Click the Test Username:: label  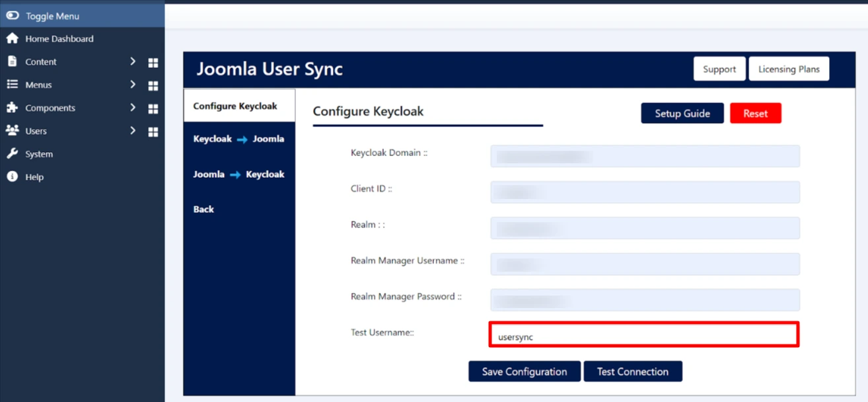tap(382, 333)
